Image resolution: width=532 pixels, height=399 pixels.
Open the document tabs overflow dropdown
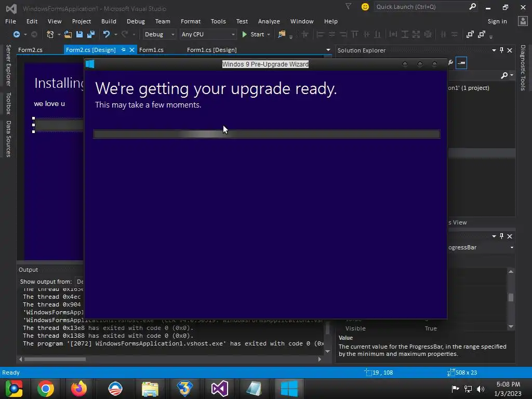[x=328, y=50]
